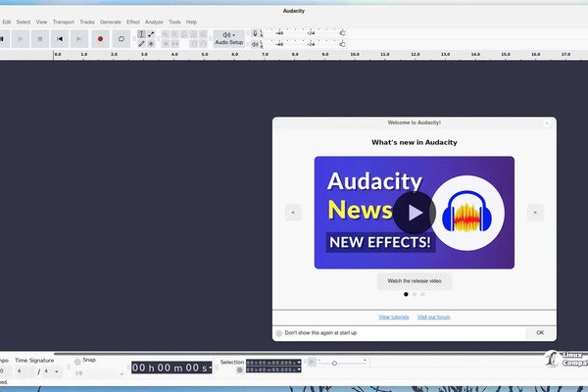Open the Selection settings gear icon
This screenshot has height=392, width=588.
point(240,370)
